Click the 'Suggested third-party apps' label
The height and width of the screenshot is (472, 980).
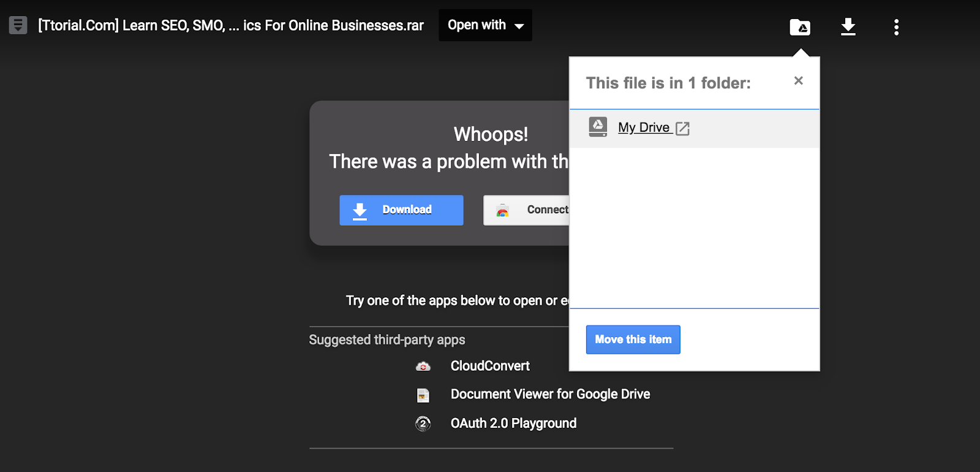coord(387,340)
